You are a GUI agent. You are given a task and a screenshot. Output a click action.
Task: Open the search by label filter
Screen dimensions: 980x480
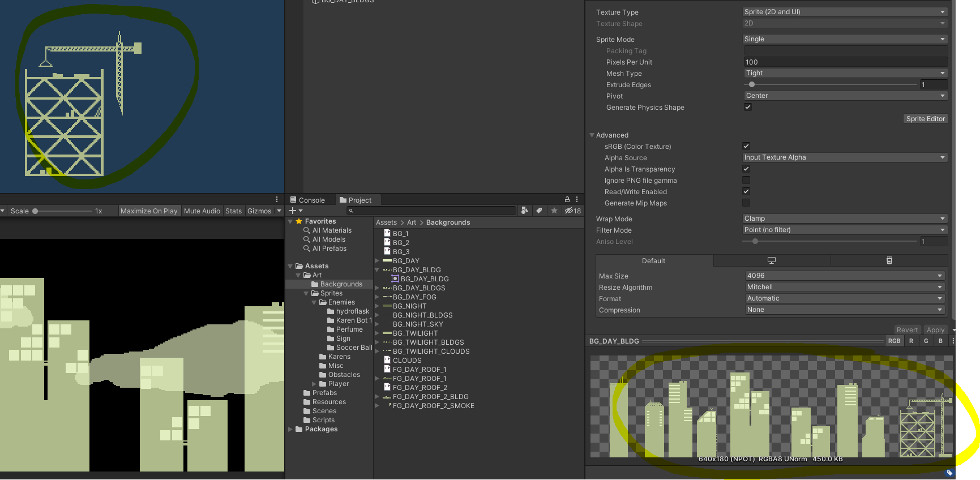pyautogui.click(x=539, y=211)
